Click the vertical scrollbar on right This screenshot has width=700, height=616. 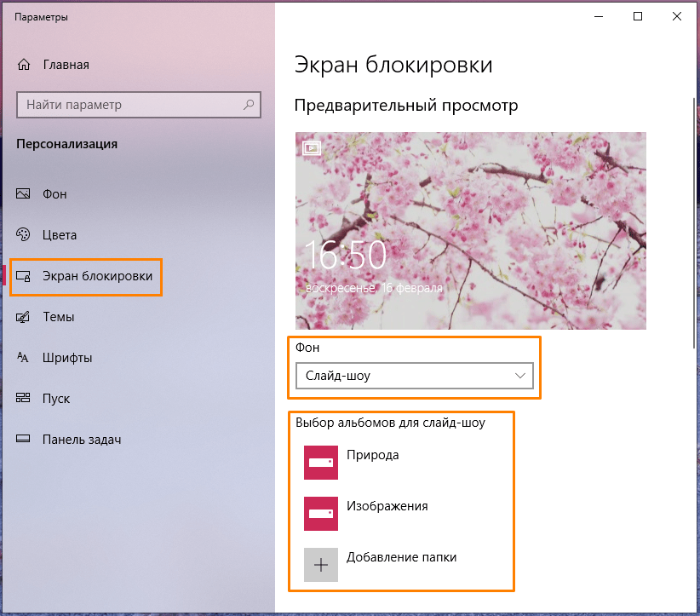pyautogui.click(x=694, y=223)
